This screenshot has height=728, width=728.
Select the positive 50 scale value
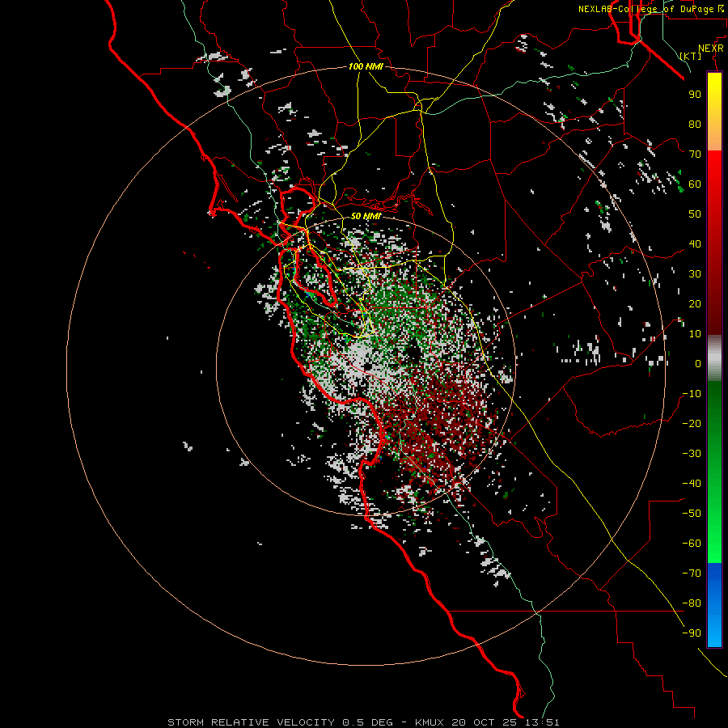[x=695, y=214]
